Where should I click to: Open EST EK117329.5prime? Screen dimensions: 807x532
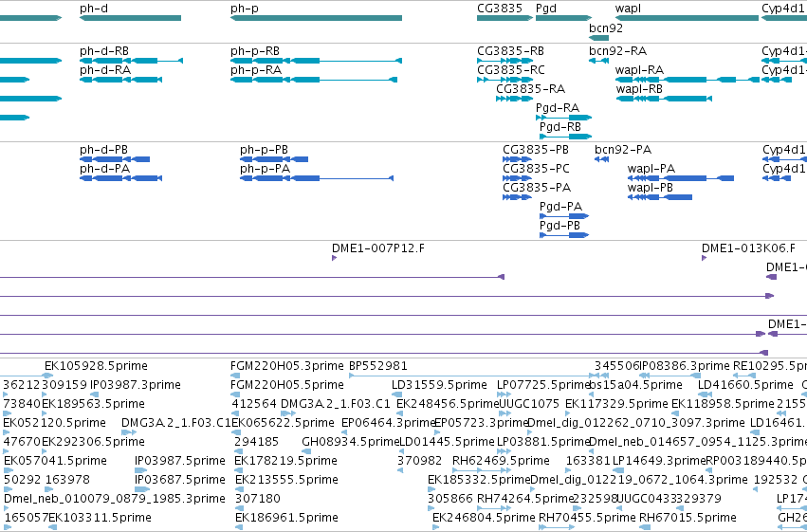pyautogui.click(x=616, y=404)
